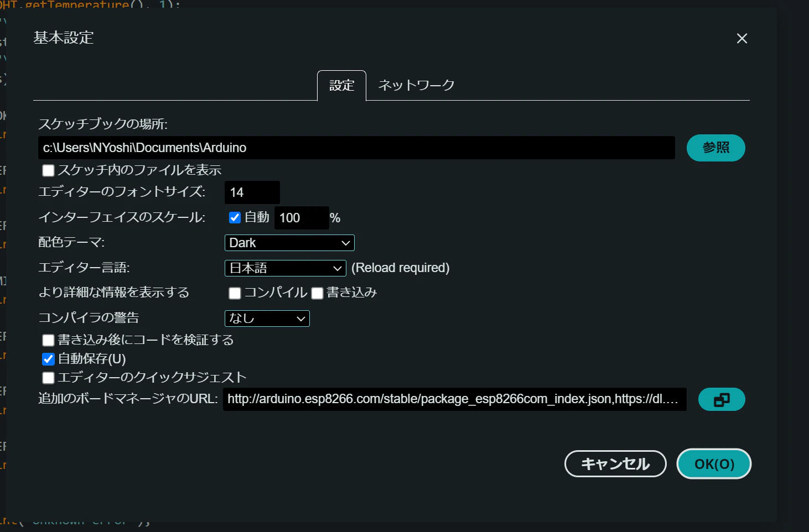Confirm settings with the OK(O) button

[x=714, y=463]
